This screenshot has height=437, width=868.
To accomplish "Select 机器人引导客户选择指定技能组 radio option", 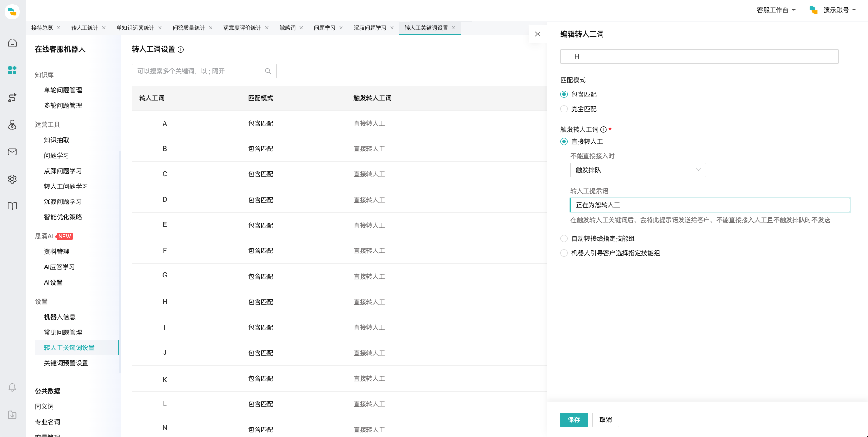I will point(564,253).
